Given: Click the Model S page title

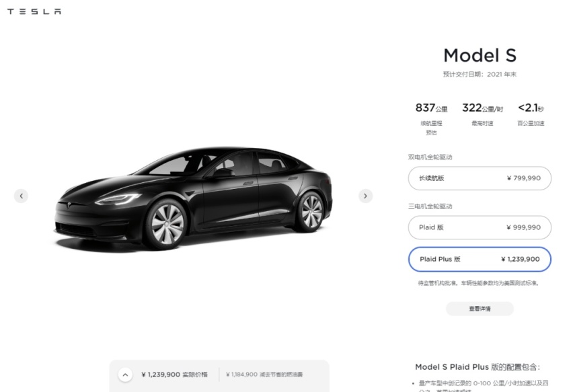Looking at the screenshot, I should pos(480,56).
